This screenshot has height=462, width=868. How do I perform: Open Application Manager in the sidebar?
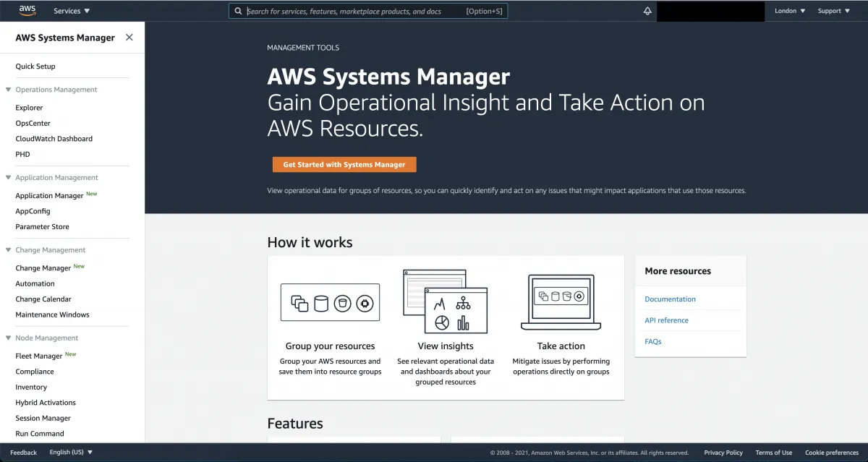pos(49,196)
